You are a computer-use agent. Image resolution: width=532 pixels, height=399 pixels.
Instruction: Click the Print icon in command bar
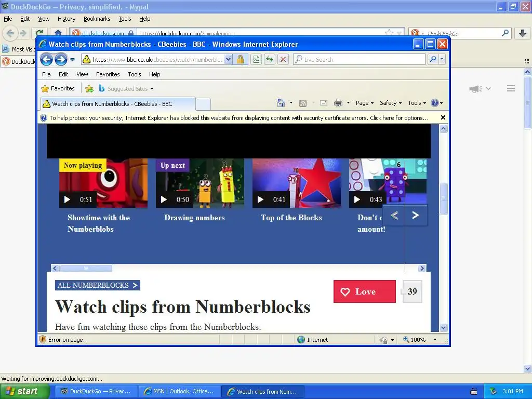(338, 103)
